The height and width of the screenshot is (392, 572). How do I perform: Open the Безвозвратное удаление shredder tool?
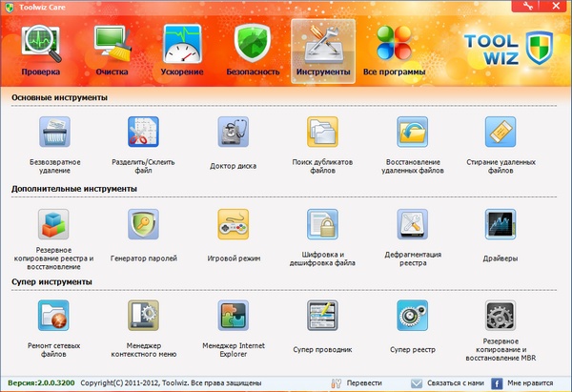coord(54,133)
